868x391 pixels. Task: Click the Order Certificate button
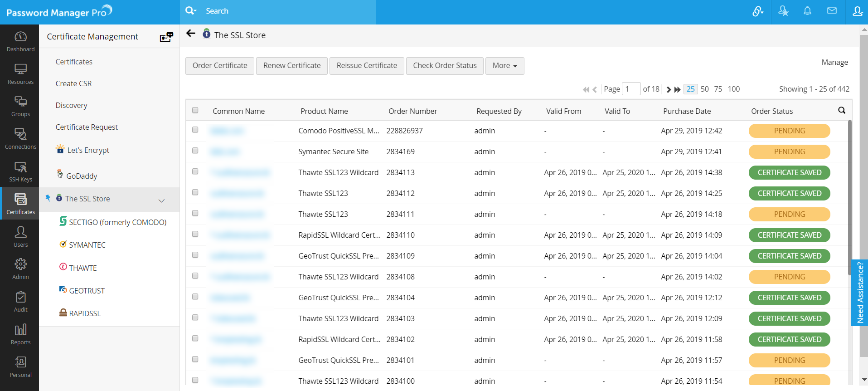point(220,66)
